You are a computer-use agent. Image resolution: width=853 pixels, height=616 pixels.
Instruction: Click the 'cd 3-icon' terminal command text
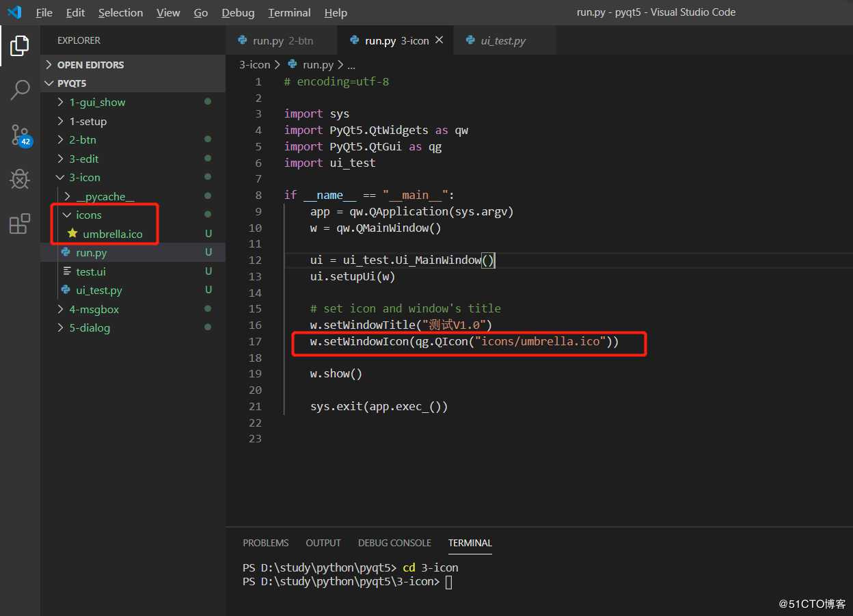pos(431,567)
